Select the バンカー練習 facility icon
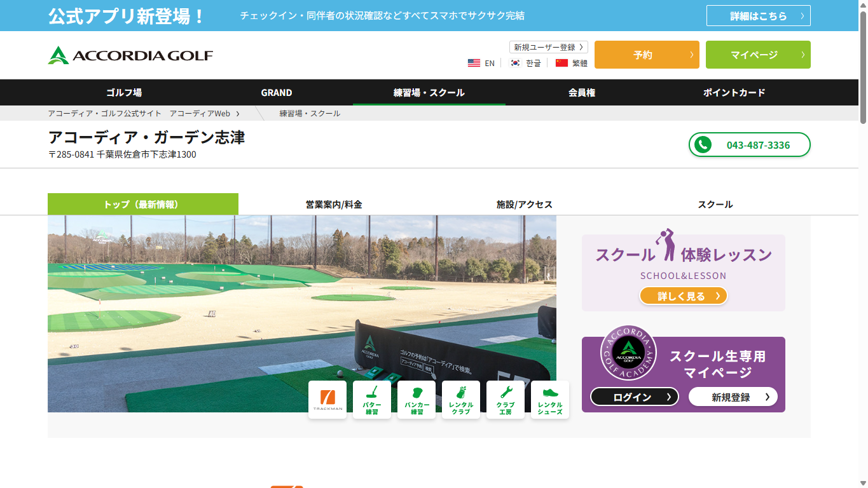 [417, 400]
